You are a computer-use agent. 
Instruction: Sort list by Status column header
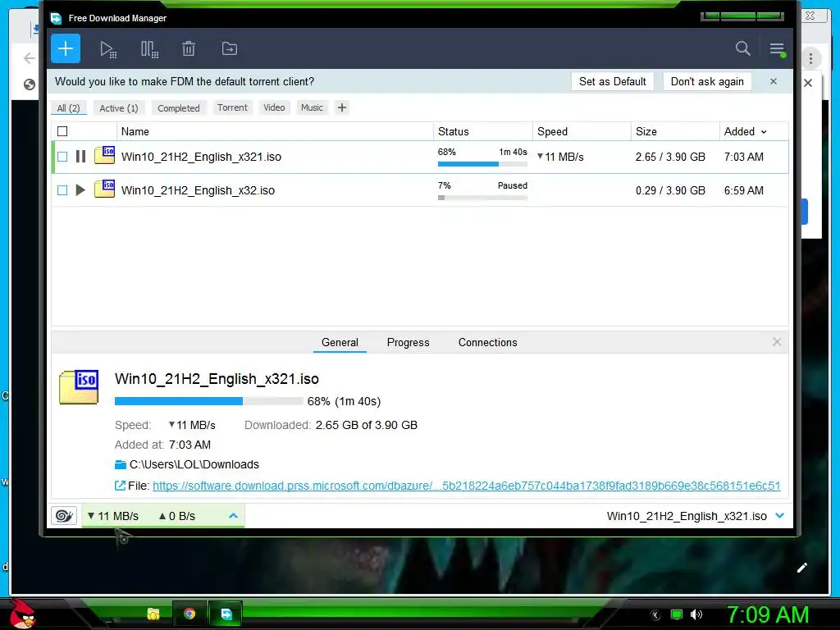[x=482, y=131]
